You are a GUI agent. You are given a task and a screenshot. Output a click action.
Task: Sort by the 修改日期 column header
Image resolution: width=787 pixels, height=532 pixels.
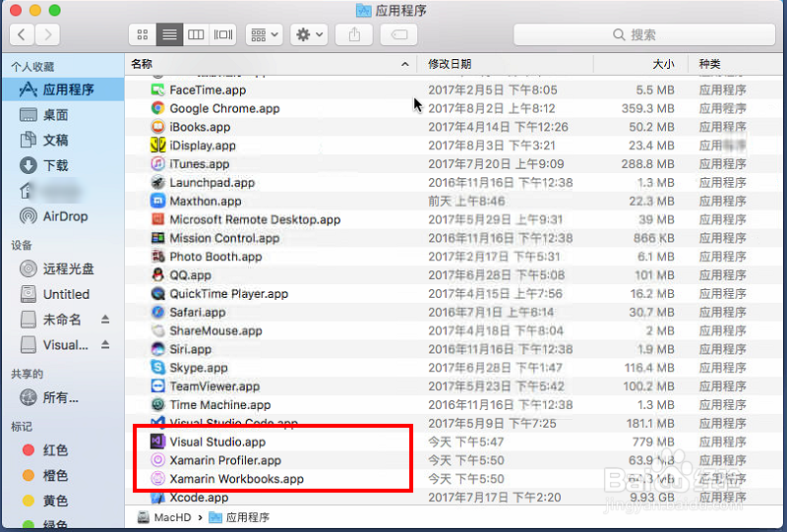pos(505,64)
